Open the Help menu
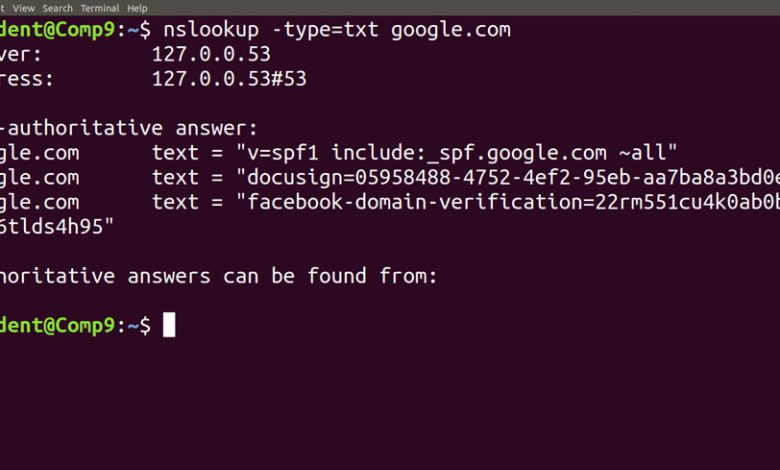The height and width of the screenshot is (470, 780). [137, 8]
